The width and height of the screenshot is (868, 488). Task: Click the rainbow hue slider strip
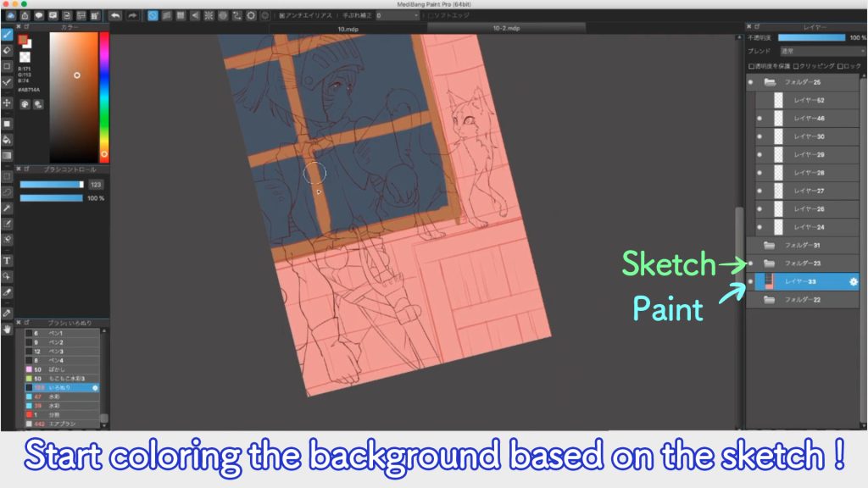(x=104, y=97)
